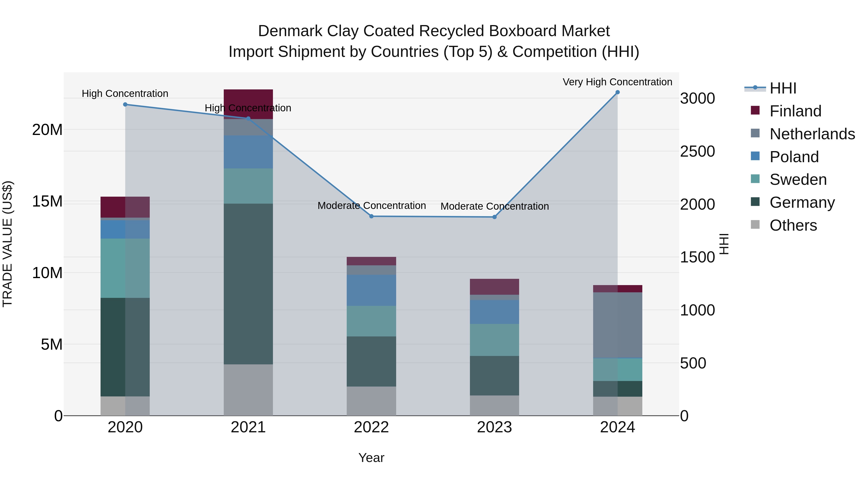Click the 2023 x-axis tick label
This screenshot has width=868, height=488.
(x=494, y=427)
